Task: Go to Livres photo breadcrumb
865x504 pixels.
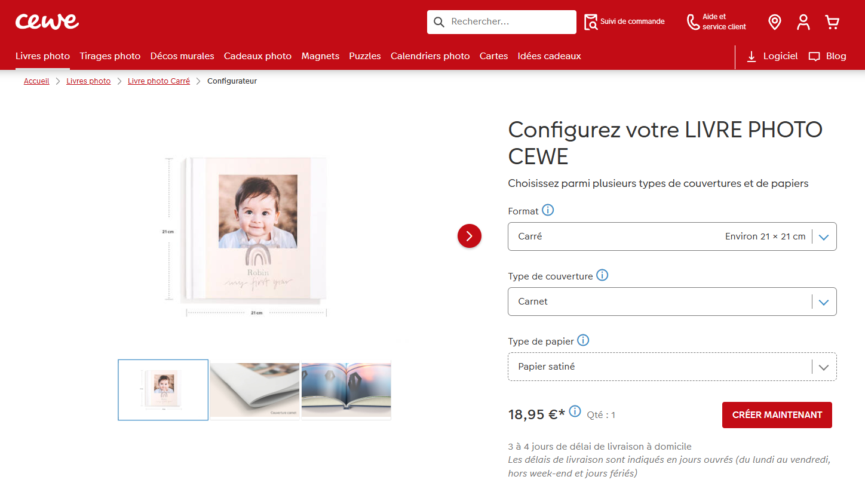Action: point(88,81)
